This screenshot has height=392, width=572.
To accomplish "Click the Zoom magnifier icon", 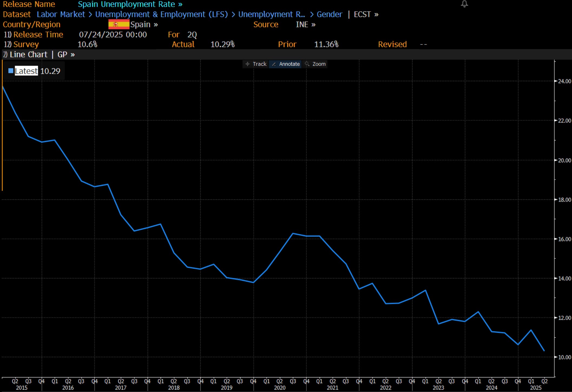I will click(x=307, y=64).
